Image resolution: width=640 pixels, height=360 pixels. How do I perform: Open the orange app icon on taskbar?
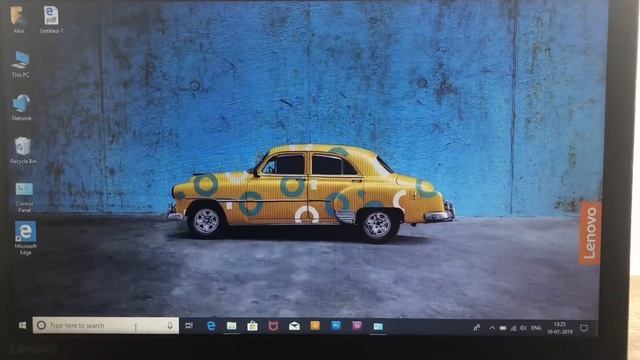(315, 325)
